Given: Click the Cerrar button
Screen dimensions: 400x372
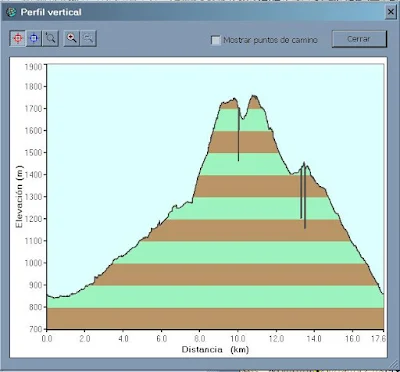Looking at the screenshot, I should (x=359, y=39).
